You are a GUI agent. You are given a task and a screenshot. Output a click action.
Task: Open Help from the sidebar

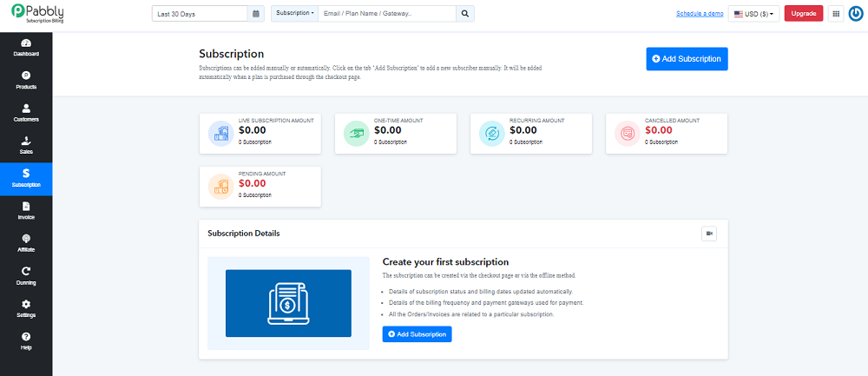pyautogui.click(x=26, y=341)
